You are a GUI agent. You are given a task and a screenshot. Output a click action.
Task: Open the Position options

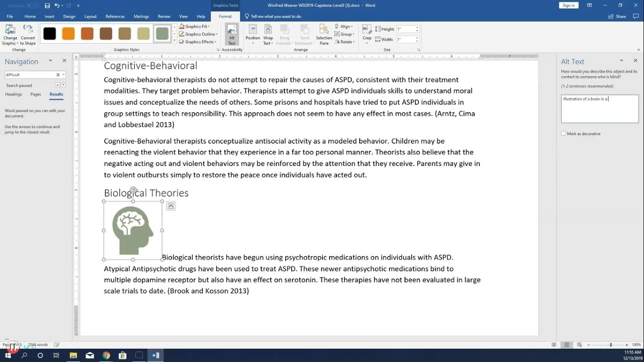click(x=253, y=35)
